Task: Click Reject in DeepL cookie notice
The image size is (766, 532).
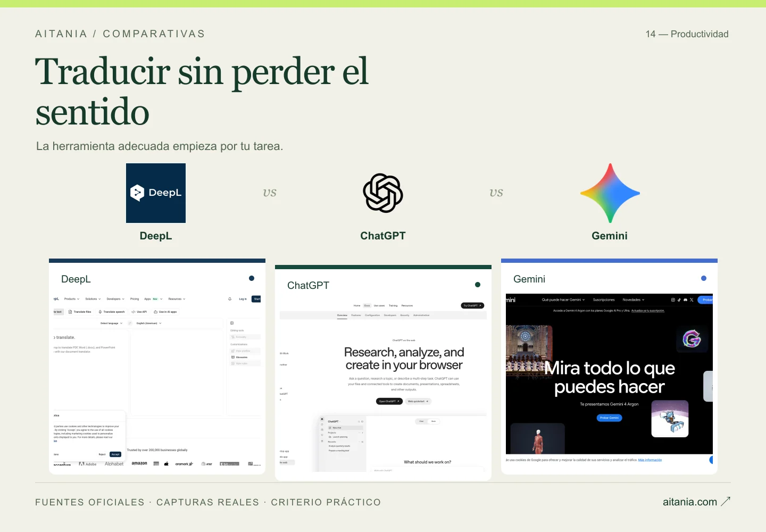Action: pyautogui.click(x=102, y=454)
